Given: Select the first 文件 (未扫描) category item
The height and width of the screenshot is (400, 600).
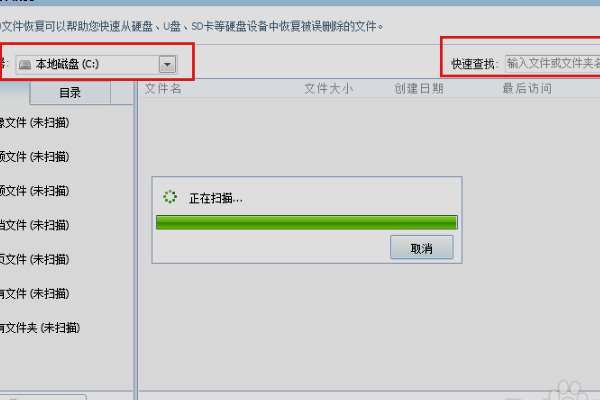Looking at the screenshot, I should coord(34,123).
